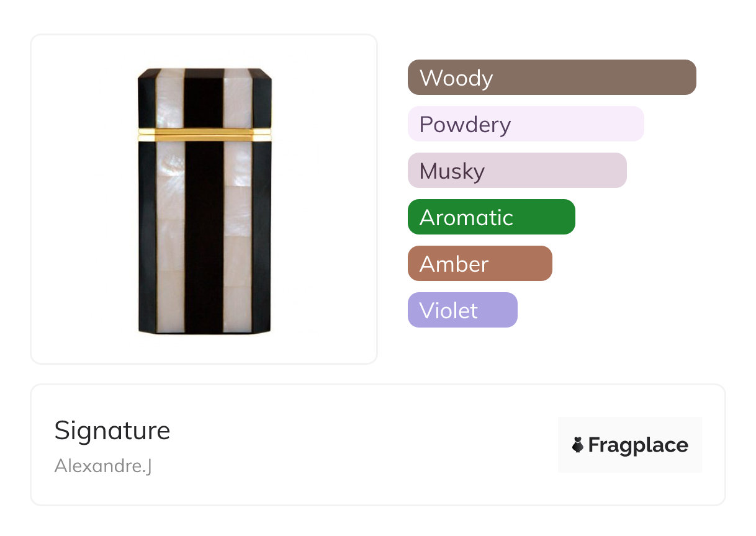Click the black center stripe on the cap

pyautogui.click(x=204, y=98)
